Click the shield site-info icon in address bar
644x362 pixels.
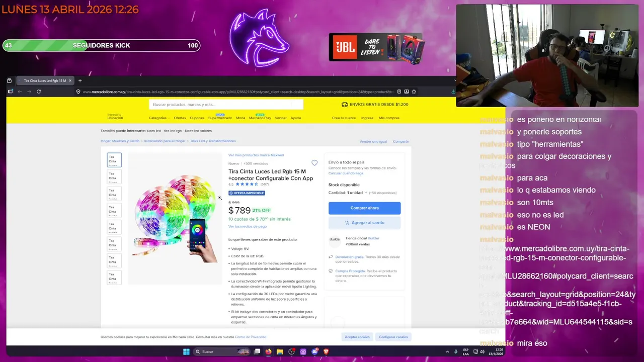(x=78, y=92)
